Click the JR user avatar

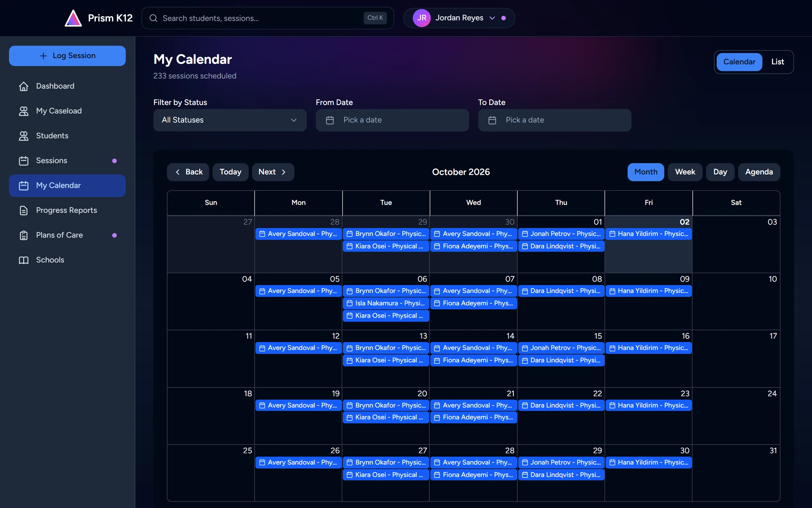point(422,18)
